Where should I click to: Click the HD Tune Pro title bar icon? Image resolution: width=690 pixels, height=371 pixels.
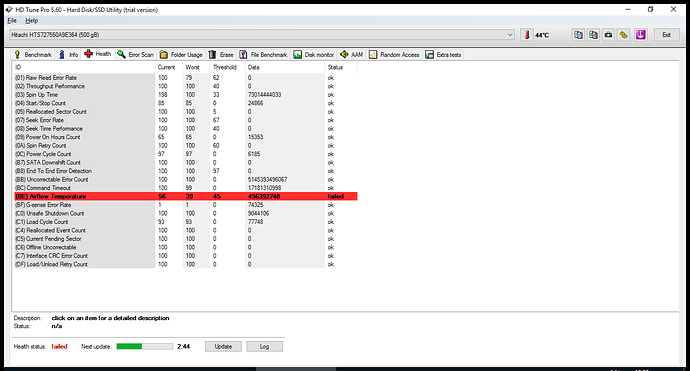9,9
